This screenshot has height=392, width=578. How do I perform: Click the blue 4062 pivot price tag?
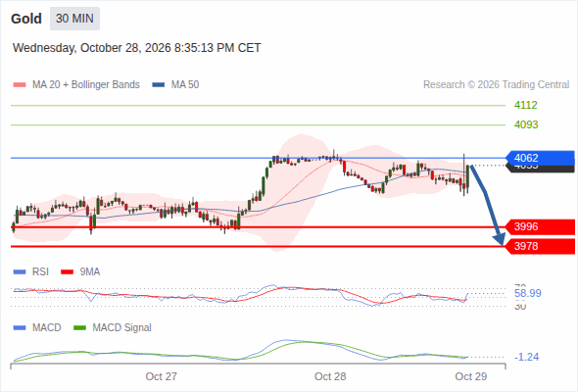pyautogui.click(x=540, y=158)
